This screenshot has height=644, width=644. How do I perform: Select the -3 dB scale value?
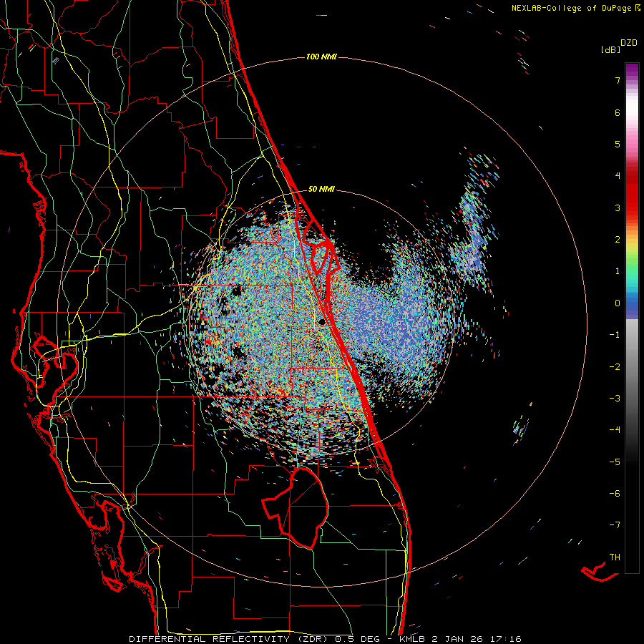[x=615, y=399]
